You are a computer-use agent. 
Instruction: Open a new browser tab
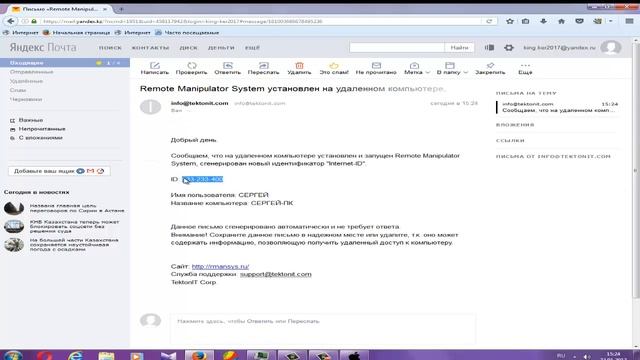click(121, 9)
